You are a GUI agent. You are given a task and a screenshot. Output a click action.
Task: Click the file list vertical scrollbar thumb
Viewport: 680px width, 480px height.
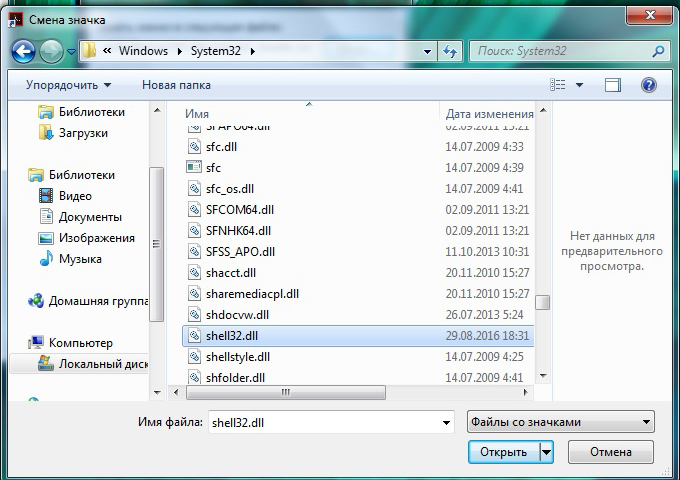click(x=542, y=302)
